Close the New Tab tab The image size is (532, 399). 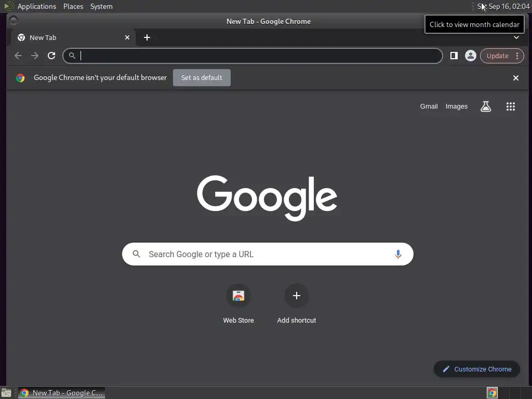point(127,37)
